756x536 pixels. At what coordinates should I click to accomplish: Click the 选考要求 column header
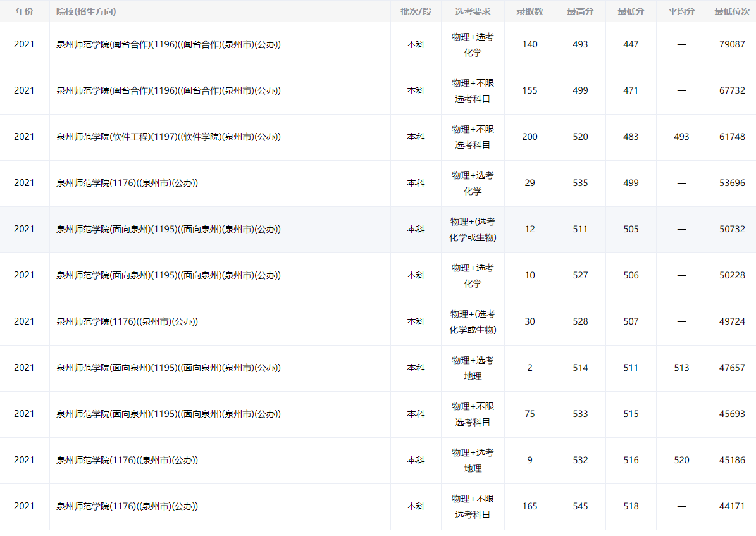click(473, 11)
